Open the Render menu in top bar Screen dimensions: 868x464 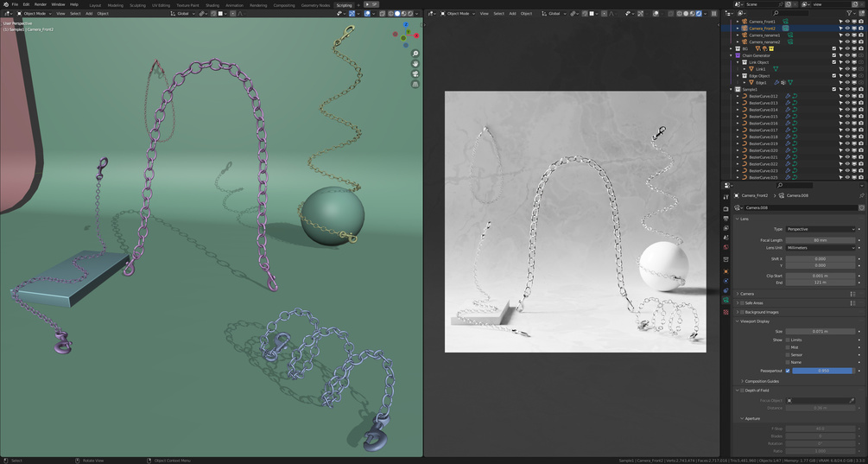pyautogui.click(x=41, y=4)
